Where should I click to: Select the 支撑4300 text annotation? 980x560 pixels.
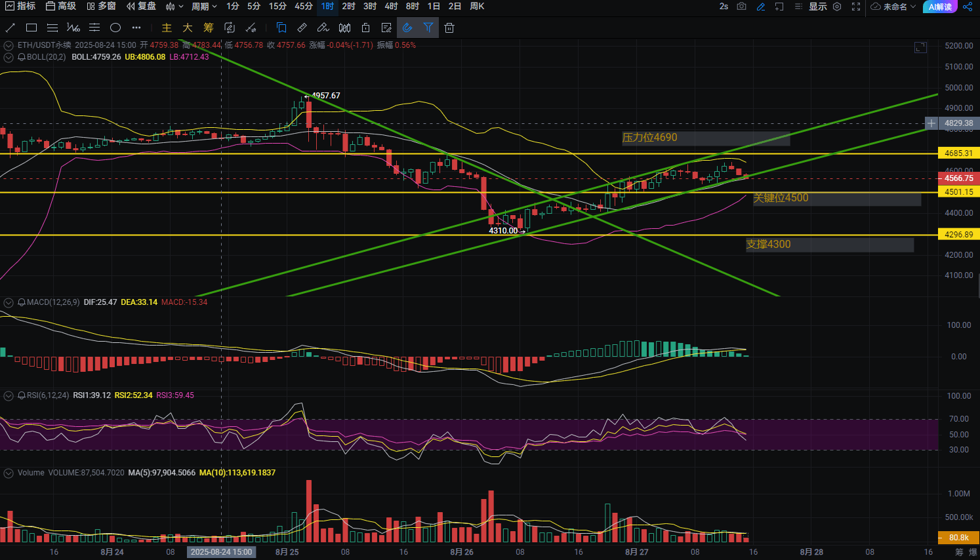(769, 245)
